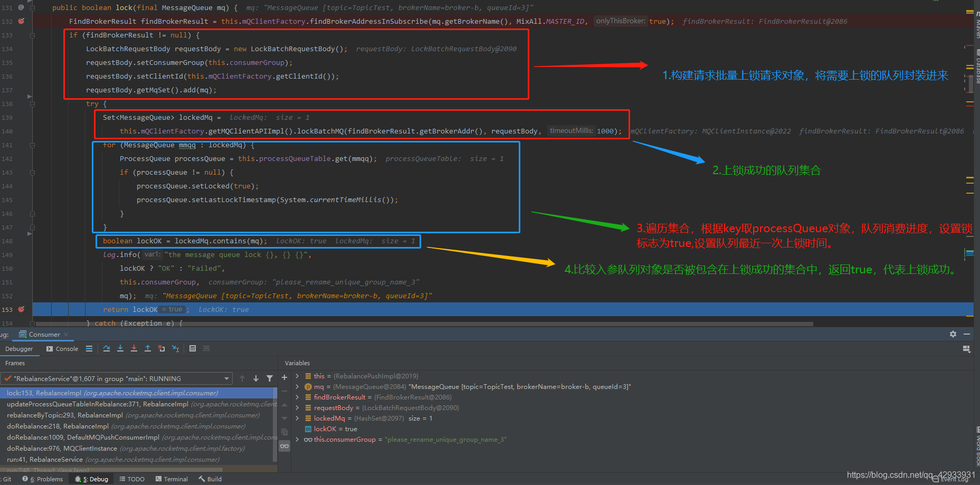Switch to the Debugger tab
Image resolution: width=980 pixels, height=485 pixels.
19,349
